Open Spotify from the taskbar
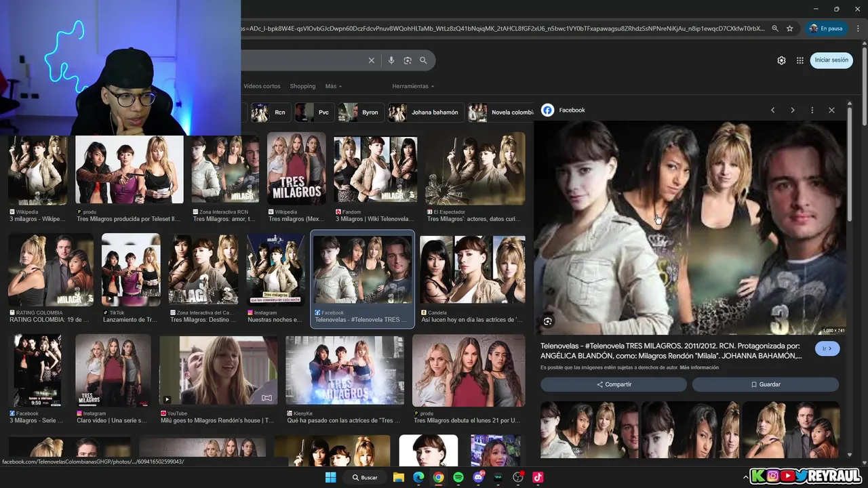Image resolution: width=868 pixels, height=488 pixels. (458, 477)
